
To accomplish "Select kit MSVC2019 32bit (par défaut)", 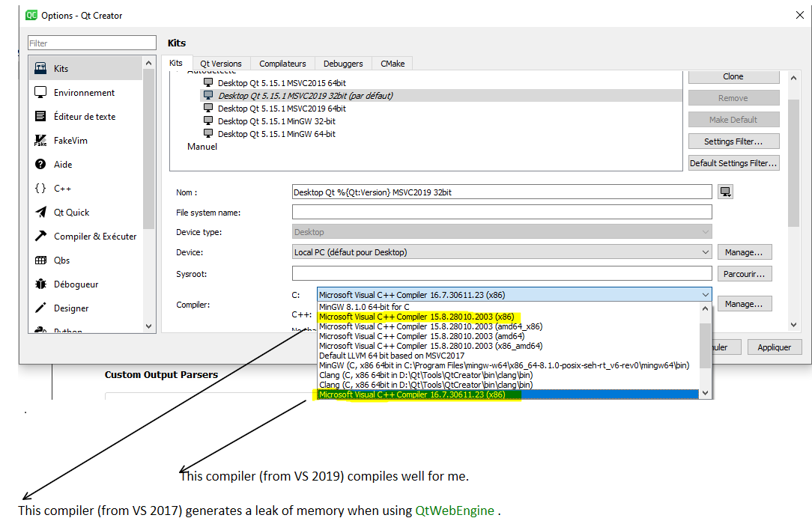I will (x=305, y=96).
